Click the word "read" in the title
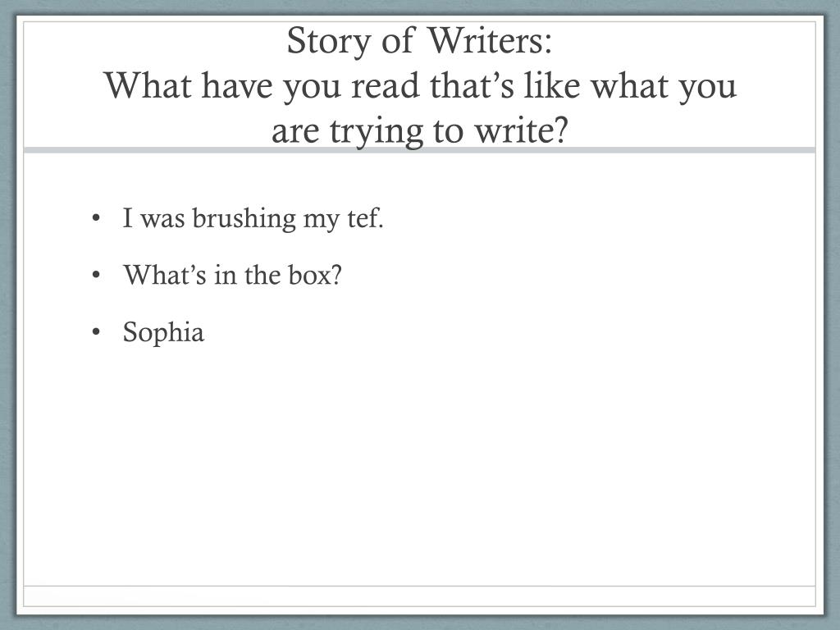The image size is (840, 630). (x=386, y=85)
